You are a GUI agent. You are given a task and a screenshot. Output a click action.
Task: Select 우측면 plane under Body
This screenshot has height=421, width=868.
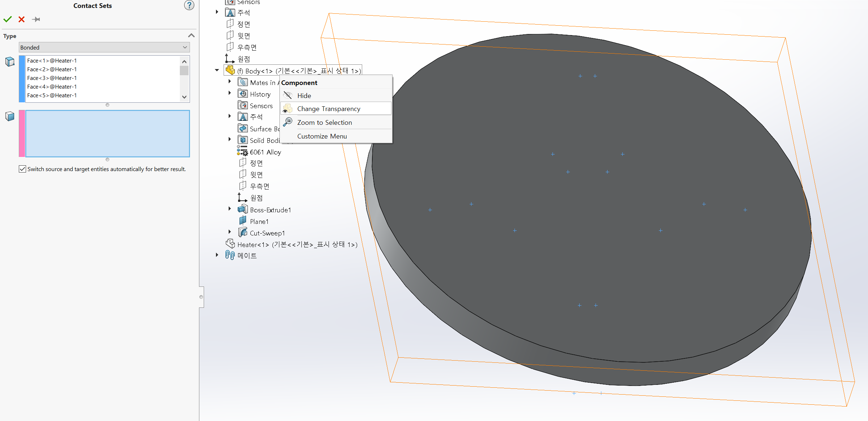(x=260, y=186)
